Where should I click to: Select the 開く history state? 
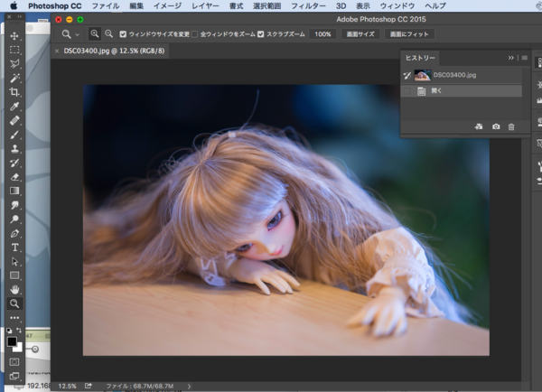(x=462, y=91)
